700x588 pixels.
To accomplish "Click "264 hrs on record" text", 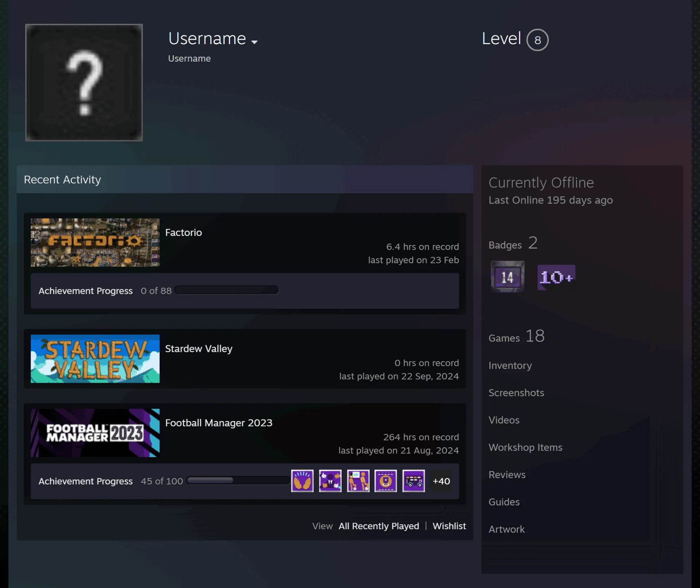I will [x=421, y=437].
